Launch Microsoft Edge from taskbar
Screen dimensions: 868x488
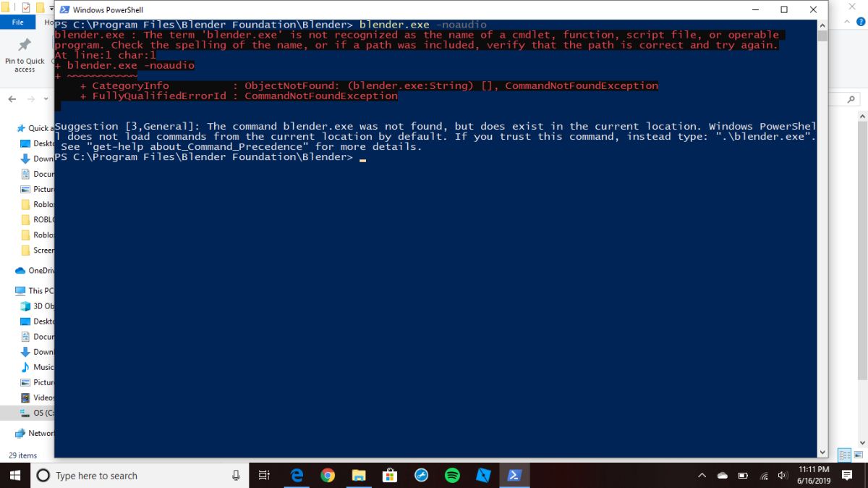pos(297,476)
